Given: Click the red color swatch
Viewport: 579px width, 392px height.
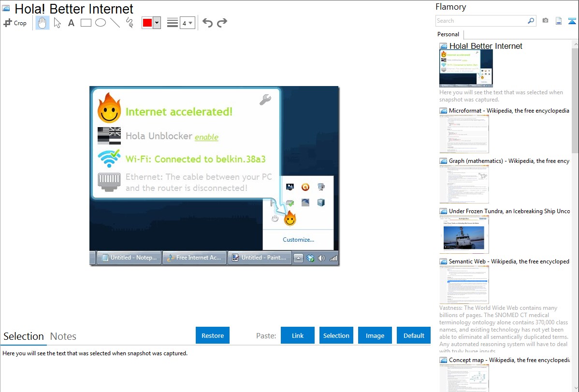Looking at the screenshot, I should click(147, 23).
